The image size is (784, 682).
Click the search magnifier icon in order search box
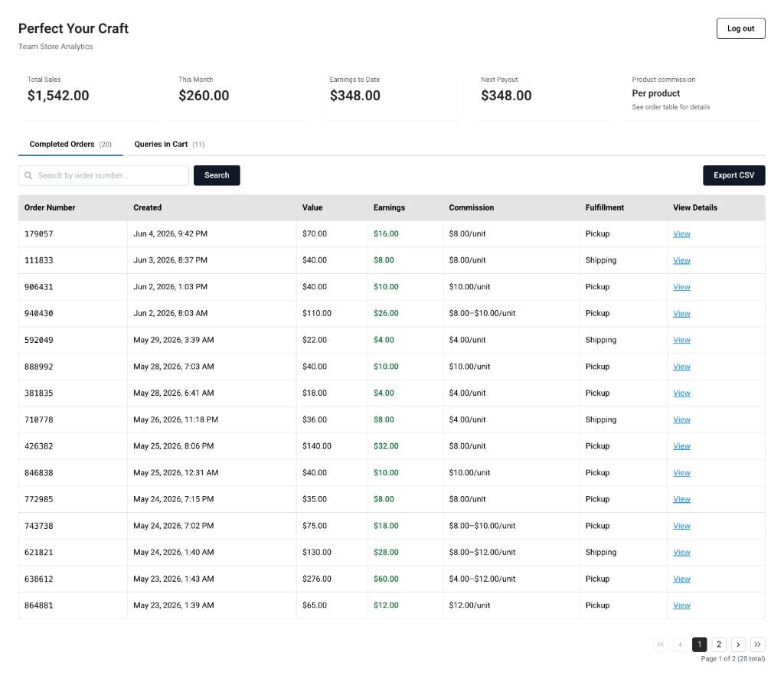28,175
